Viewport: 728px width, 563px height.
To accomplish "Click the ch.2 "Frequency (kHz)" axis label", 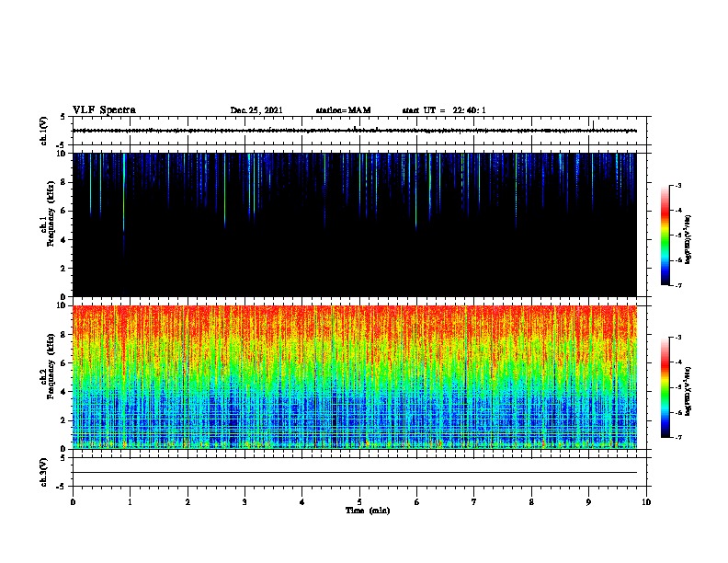I will pyautogui.click(x=51, y=366).
